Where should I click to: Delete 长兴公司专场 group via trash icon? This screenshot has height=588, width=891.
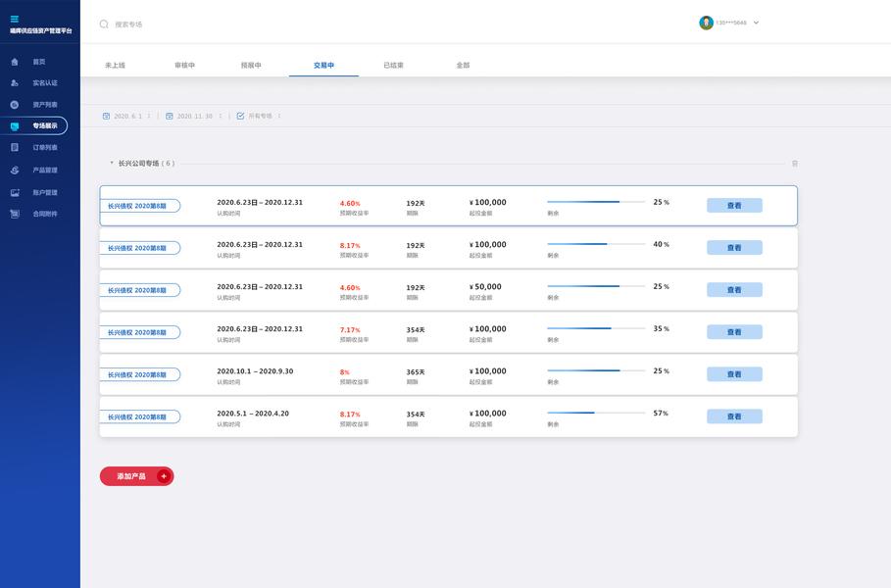pos(795,163)
